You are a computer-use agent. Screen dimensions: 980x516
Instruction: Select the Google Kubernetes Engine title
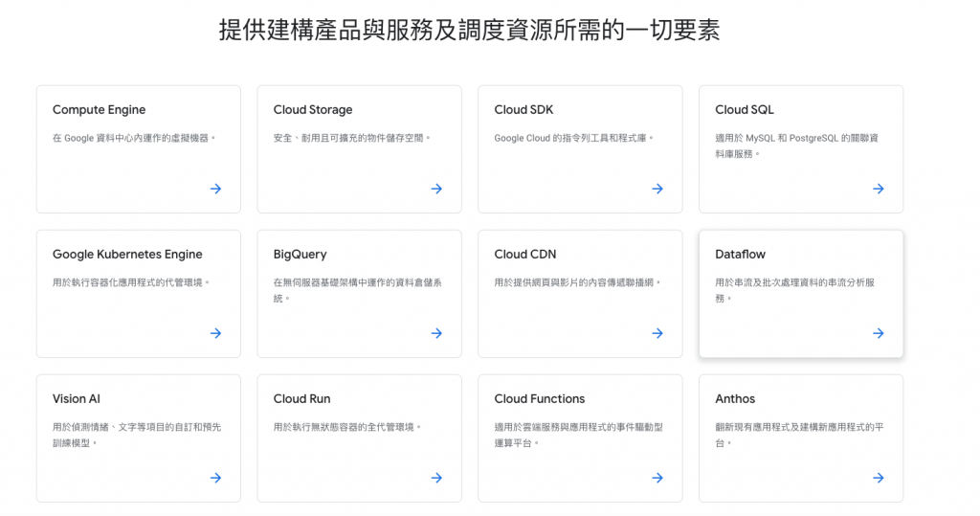click(127, 255)
